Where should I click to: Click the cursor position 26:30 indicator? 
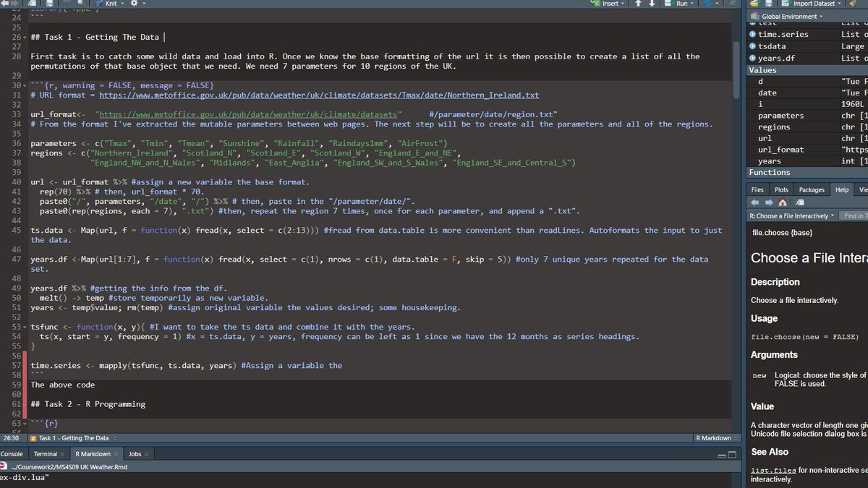point(11,438)
